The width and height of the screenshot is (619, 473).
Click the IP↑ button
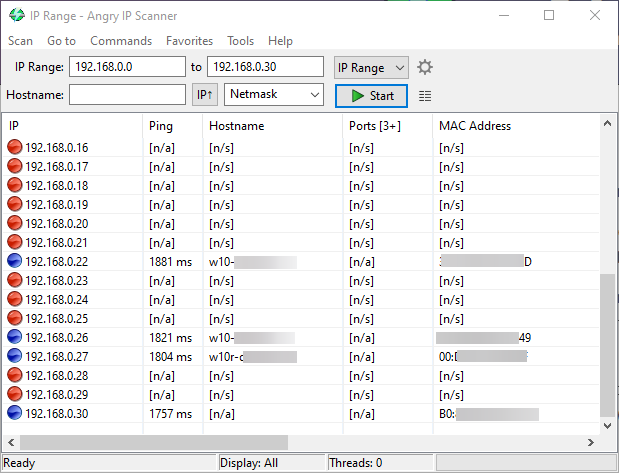pos(204,95)
